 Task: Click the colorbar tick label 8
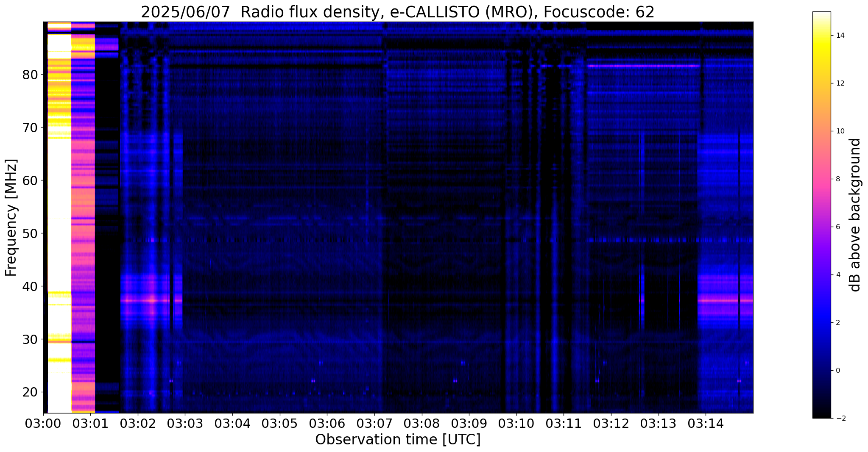838,179
